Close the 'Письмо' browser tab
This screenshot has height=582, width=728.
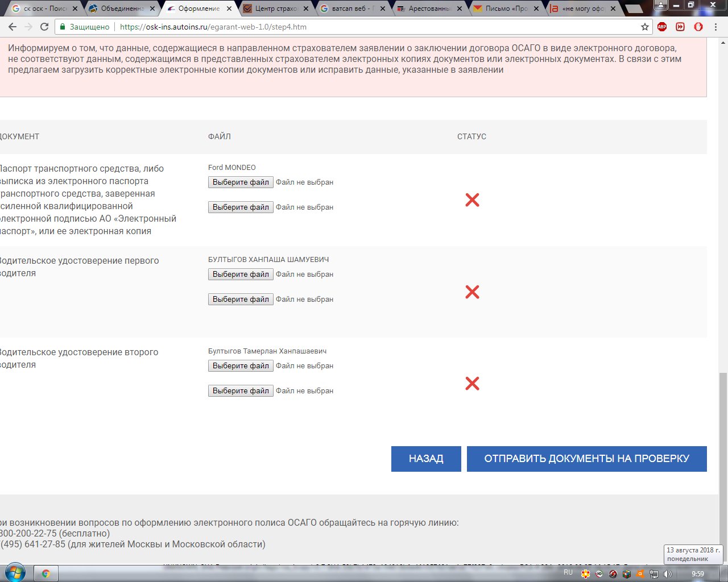[x=536, y=9]
